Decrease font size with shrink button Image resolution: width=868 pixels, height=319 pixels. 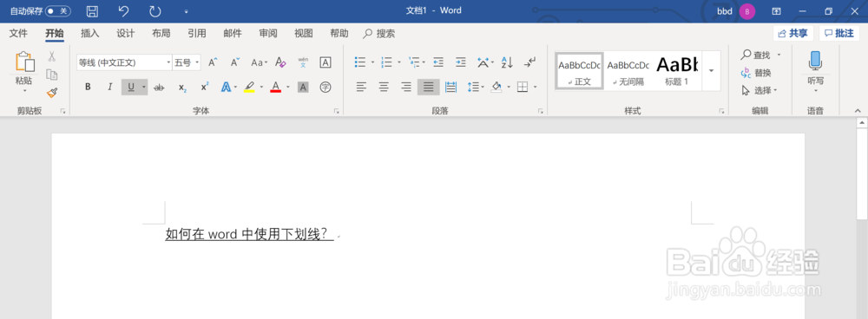pyautogui.click(x=235, y=62)
